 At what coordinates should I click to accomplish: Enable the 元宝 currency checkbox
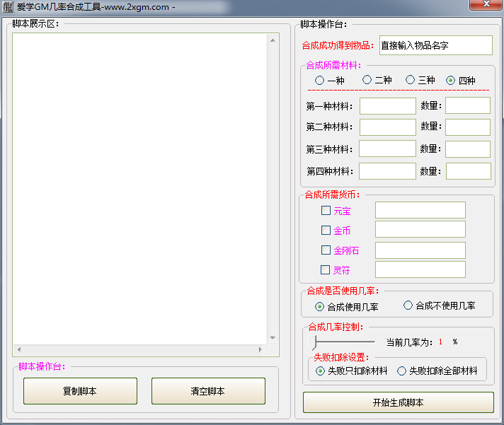coord(326,211)
